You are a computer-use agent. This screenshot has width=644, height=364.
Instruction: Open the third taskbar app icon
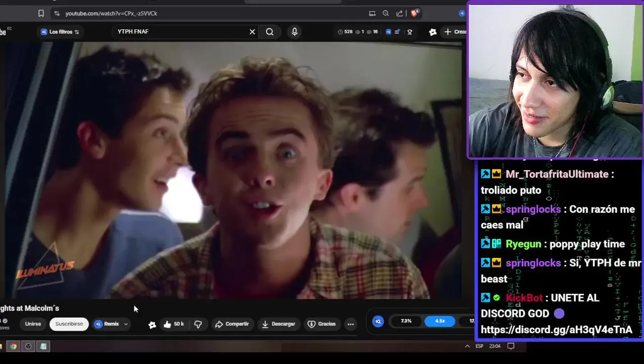(43, 346)
